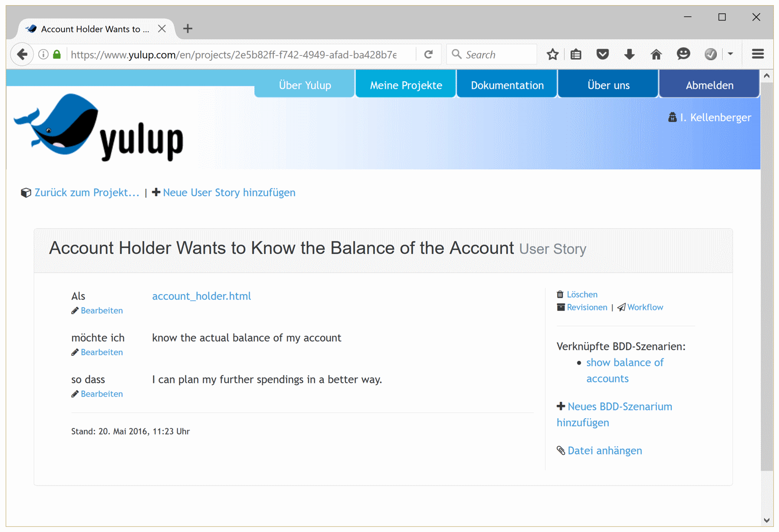This screenshot has height=532, width=779.
Task: Click the pencil icon under möchte ich
Action: click(x=75, y=352)
